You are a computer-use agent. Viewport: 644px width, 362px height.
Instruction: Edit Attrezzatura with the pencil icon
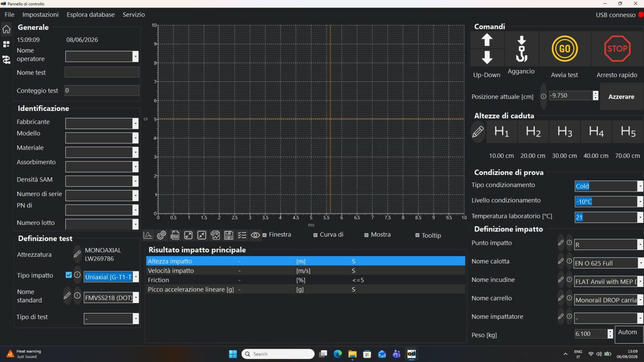[x=77, y=254]
